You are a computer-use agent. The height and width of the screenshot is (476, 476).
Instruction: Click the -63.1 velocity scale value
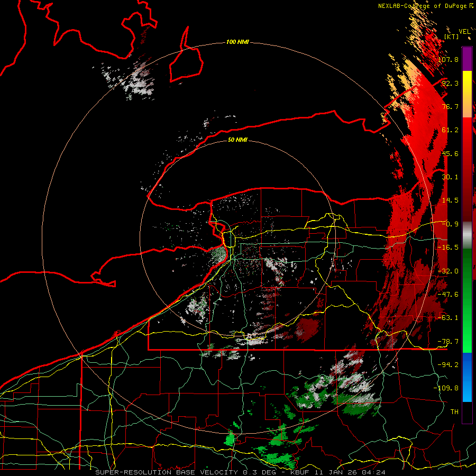point(448,318)
